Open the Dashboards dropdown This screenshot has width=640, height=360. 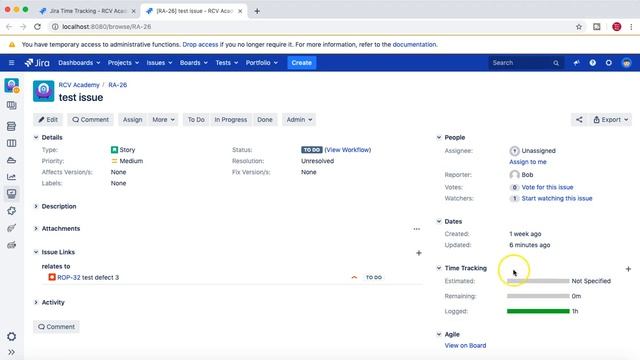pyautogui.click(x=79, y=62)
